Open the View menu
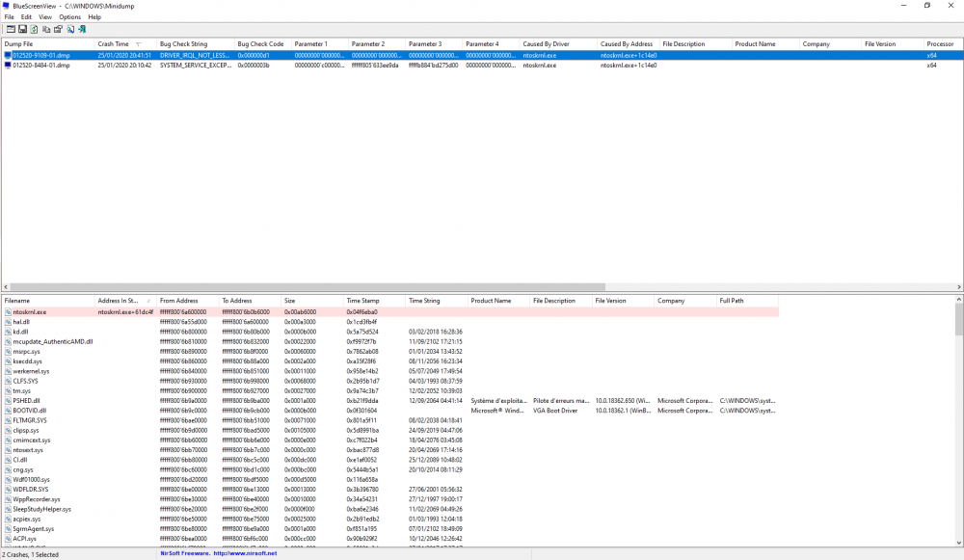 point(45,17)
